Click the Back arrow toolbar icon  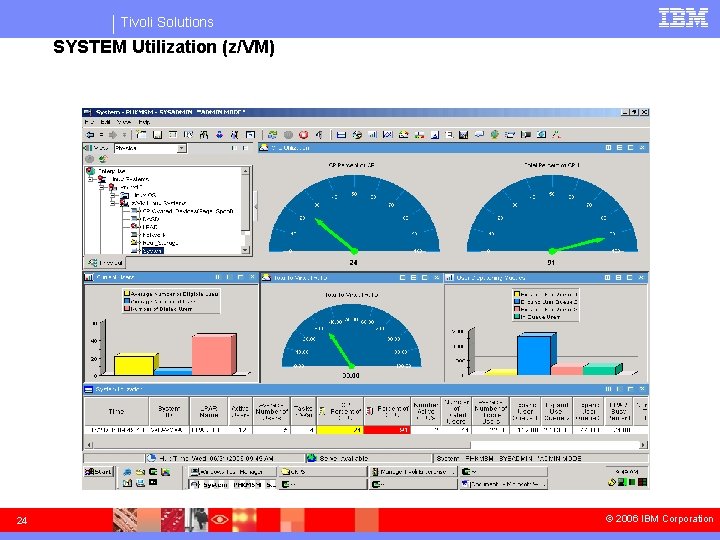pyautogui.click(x=90, y=135)
